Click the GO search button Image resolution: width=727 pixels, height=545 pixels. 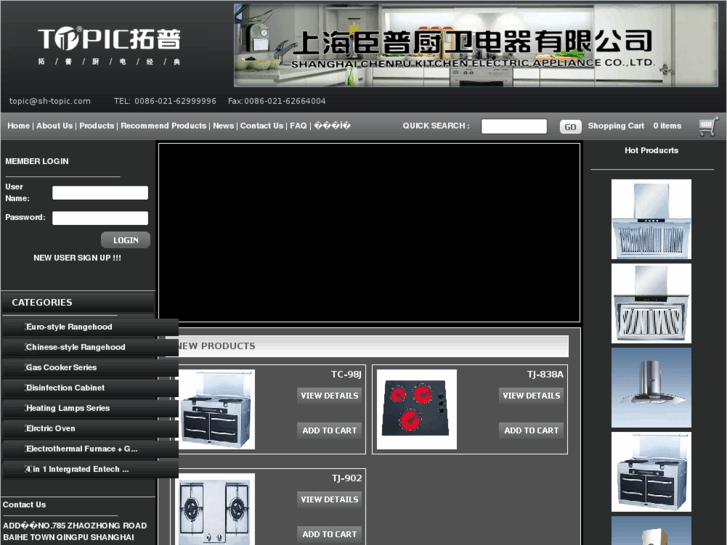[570, 127]
